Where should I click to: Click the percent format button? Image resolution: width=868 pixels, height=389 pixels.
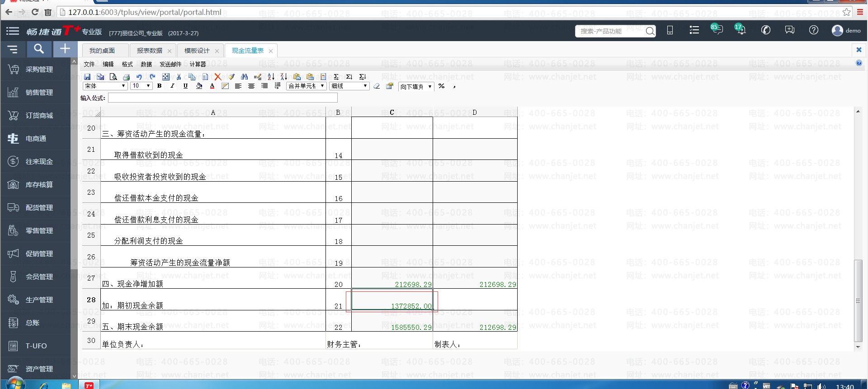coord(441,86)
